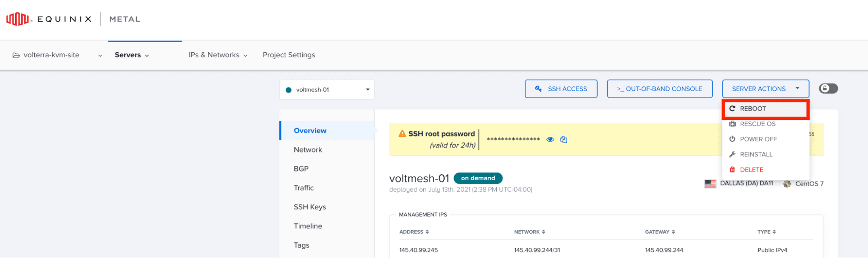Click the masked password asterisks

pyautogui.click(x=513, y=139)
